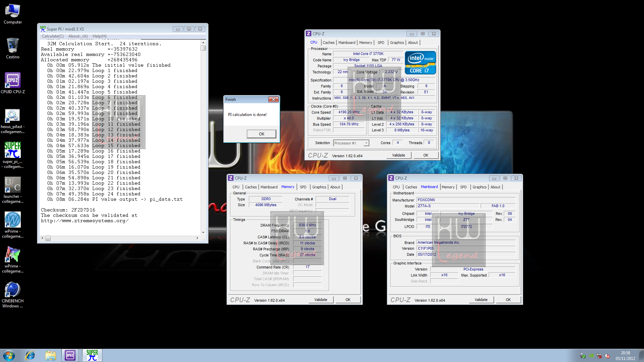644x362 pixels.
Task: Click CPU-Z processor window title icon
Action: pos(309,34)
